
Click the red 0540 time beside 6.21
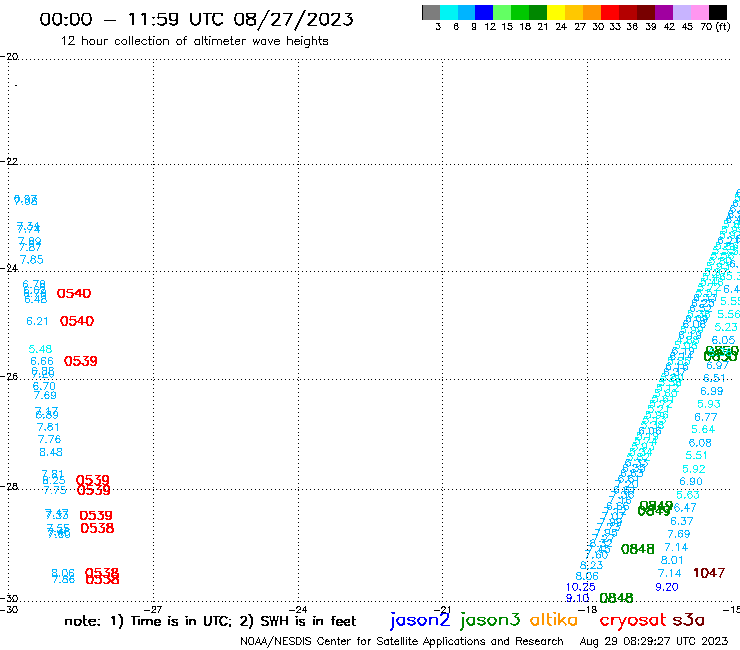pyautogui.click(x=77, y=321)
